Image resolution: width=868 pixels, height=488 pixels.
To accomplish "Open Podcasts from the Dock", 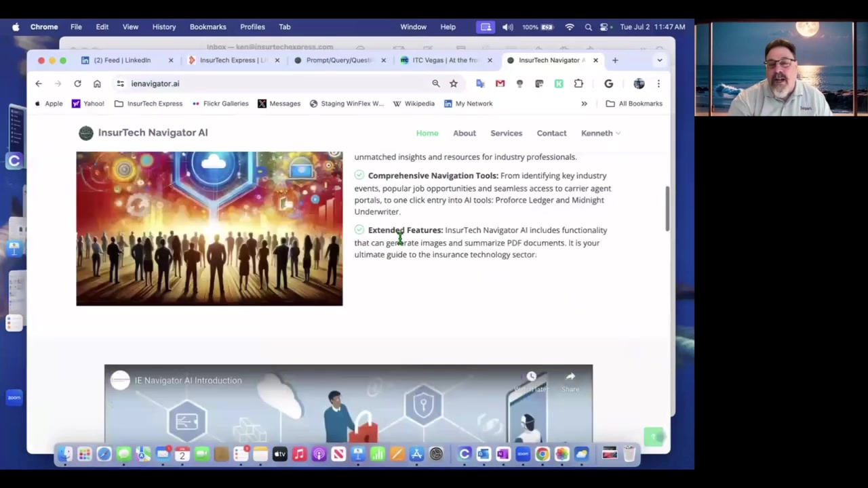I will 319,454.
